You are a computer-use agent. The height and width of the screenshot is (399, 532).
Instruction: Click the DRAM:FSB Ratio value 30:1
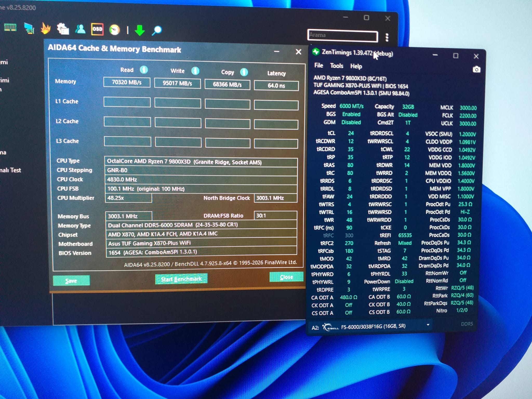click(275, 216)
